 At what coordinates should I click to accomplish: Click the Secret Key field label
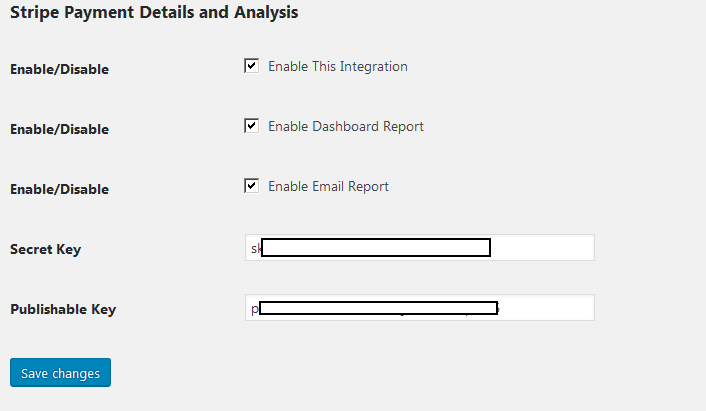point(45,249)
